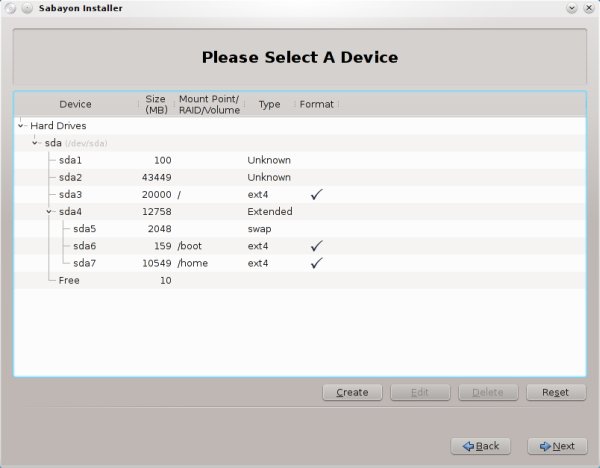Click the Unknown type cell for sda1
Image resolution: width=600 pixels, height=468 pixels.
pyautogui.click(x=269, y=160)
